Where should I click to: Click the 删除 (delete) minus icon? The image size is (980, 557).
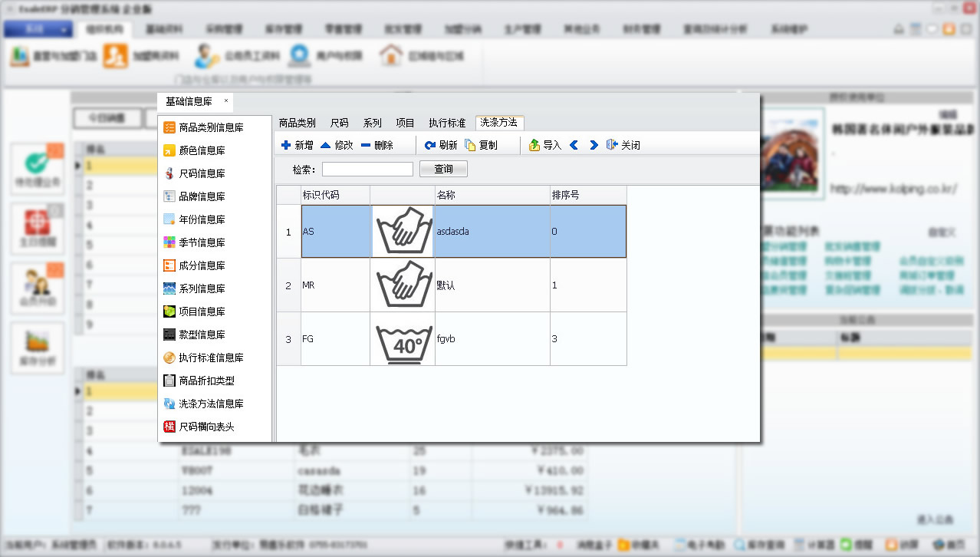(366, 145)
